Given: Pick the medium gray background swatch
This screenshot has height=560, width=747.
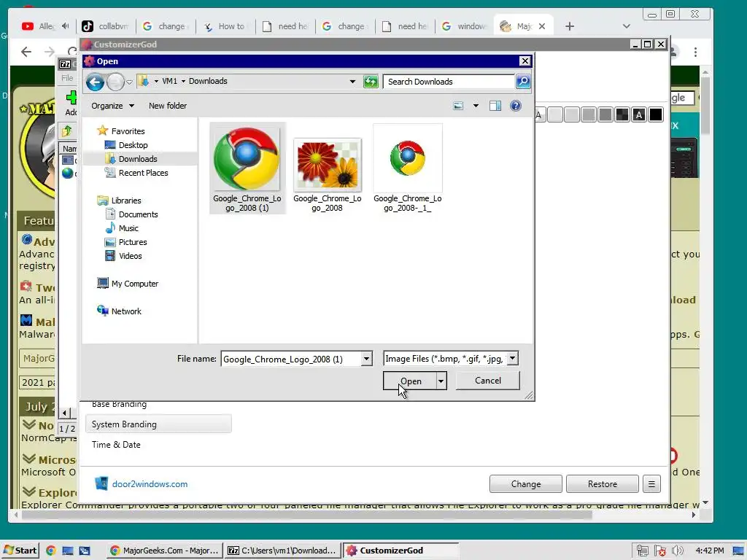Looking at the screenshot, I should tap(605, 114).
